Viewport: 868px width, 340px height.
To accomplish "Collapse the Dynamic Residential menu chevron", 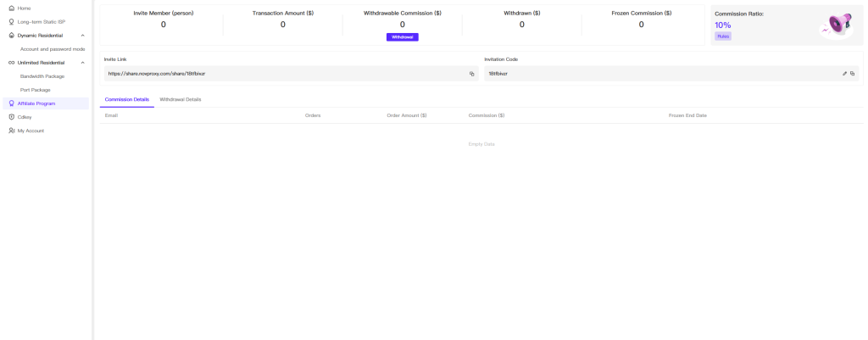I will (x=82, y=36).
